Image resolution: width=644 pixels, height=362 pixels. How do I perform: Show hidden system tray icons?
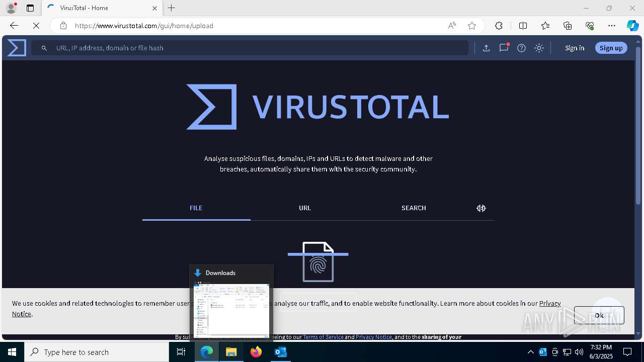530,352
